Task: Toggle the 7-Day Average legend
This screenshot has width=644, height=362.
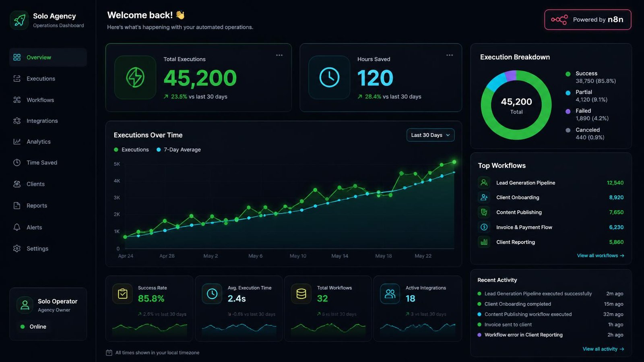Action: [x=178, y=150]
